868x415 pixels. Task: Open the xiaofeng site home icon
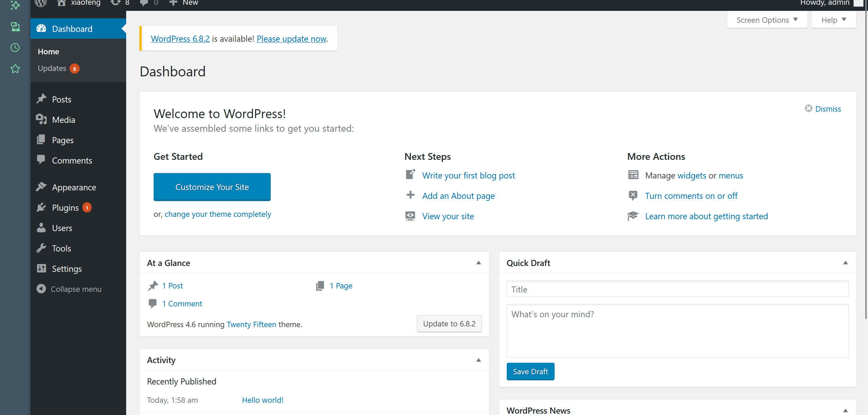61,3
